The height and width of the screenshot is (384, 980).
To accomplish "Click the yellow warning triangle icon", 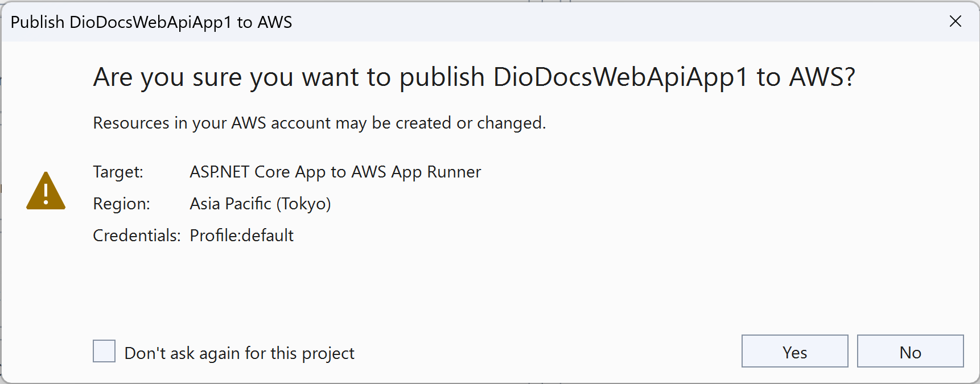I will click(46, 191).
